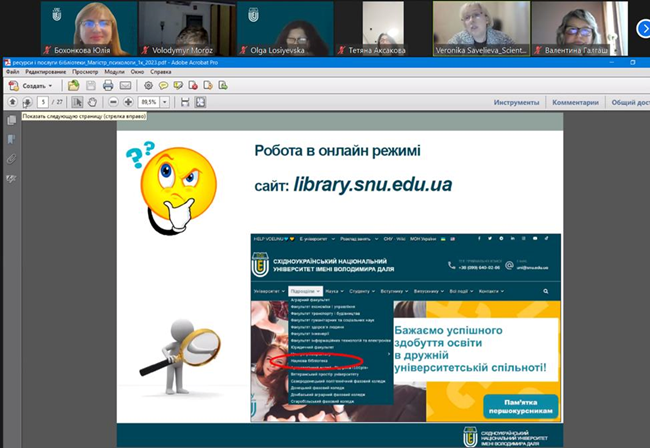Zoom out with the minus icon
The image size is (650, 448).
tap(114, 102)
